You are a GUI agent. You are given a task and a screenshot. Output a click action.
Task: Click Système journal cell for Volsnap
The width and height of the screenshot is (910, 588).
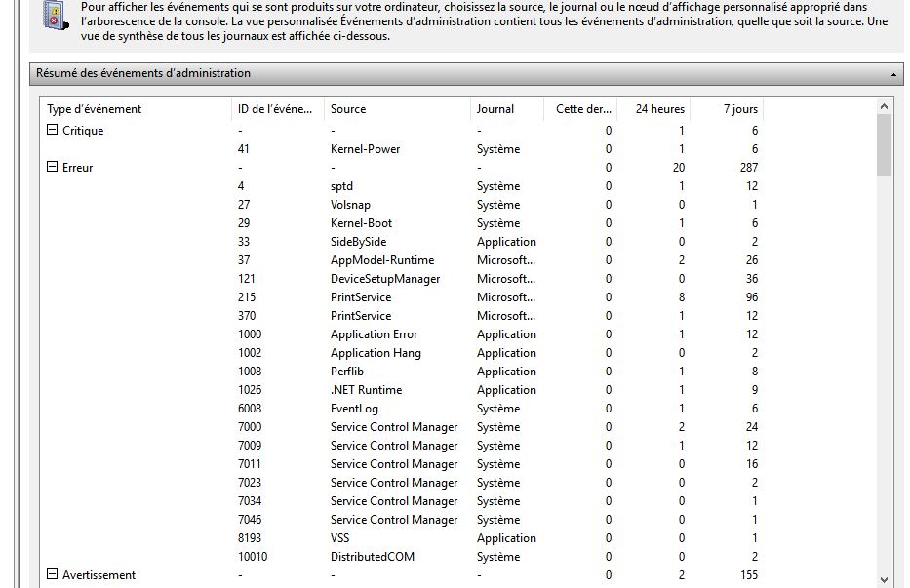pyautogui.click(x=498, y=205)
